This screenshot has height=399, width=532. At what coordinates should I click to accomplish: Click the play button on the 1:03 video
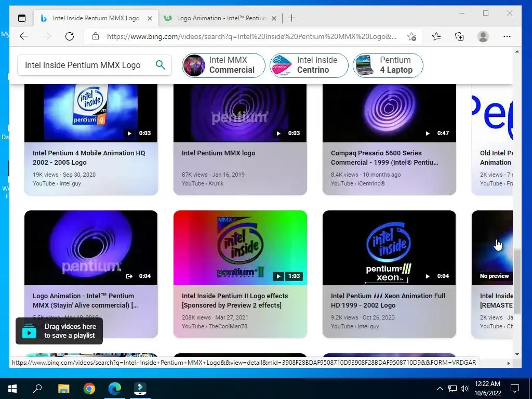pyautogui.click(x=278, y=276)
